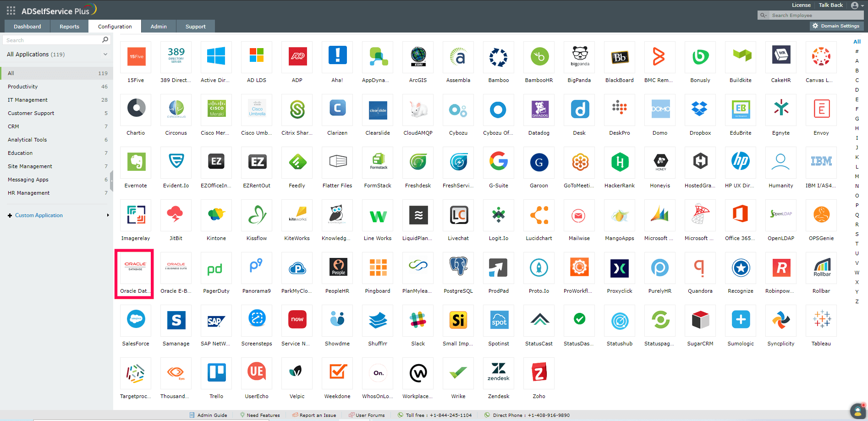Click the search magnifier in sidebar

point(105,40)
